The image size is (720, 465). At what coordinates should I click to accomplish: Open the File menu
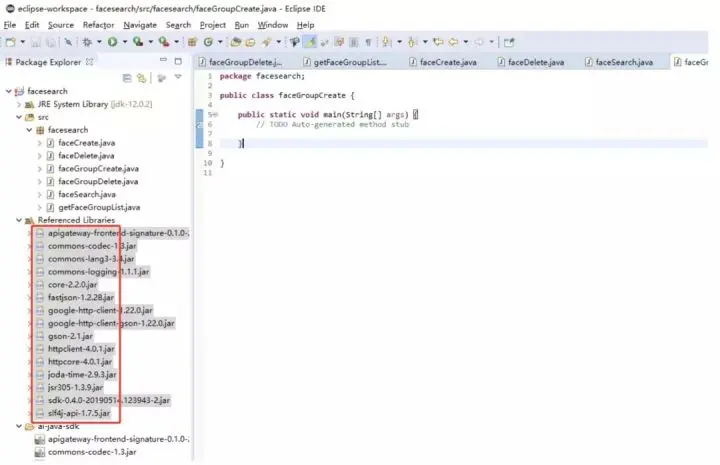(x=10, y=25)
